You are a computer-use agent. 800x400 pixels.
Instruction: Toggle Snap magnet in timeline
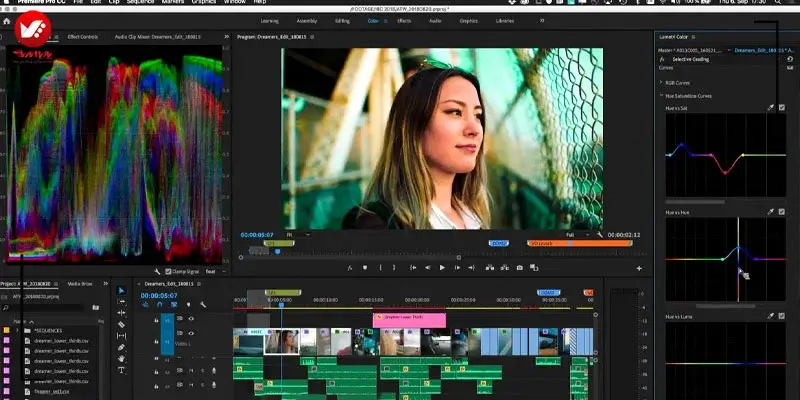[x=160, y=305]
